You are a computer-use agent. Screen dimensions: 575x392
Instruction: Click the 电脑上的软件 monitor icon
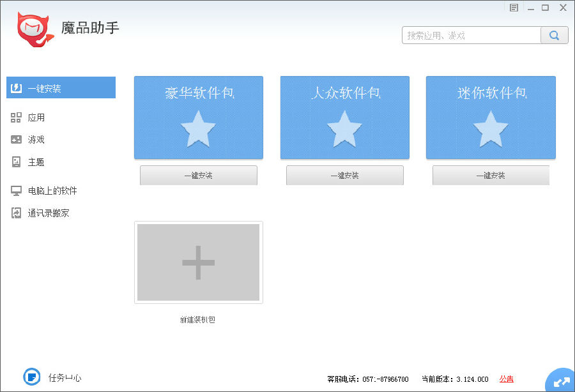(x=16, y=191)
